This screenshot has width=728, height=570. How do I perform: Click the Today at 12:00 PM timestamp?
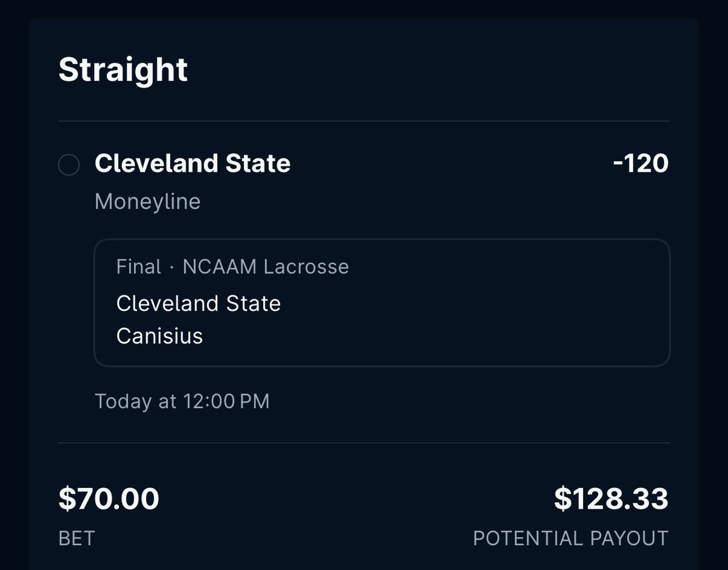pos(182,401)
